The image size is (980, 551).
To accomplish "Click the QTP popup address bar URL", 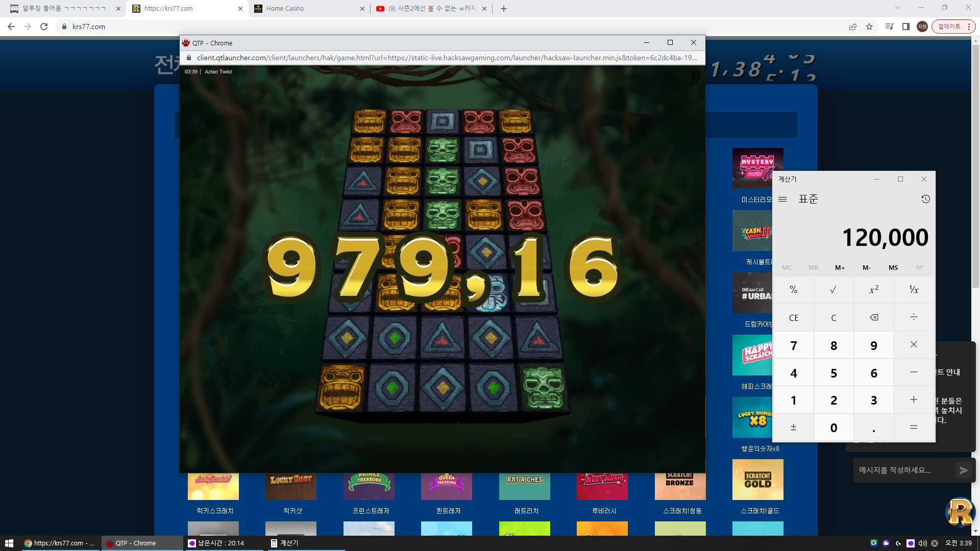I will pos(447,58).
